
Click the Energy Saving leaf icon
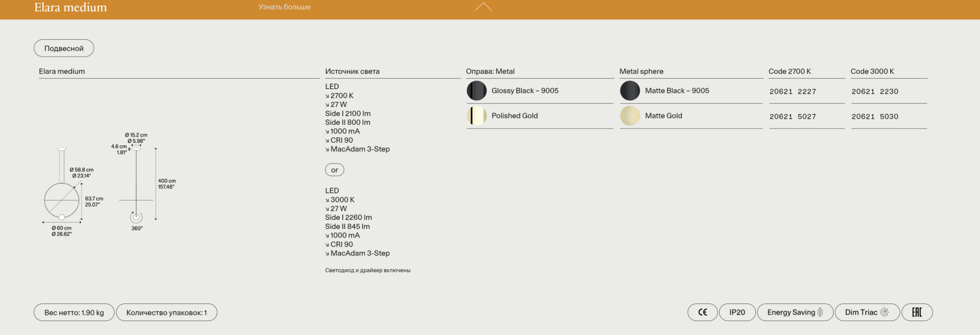coord(820,313)
